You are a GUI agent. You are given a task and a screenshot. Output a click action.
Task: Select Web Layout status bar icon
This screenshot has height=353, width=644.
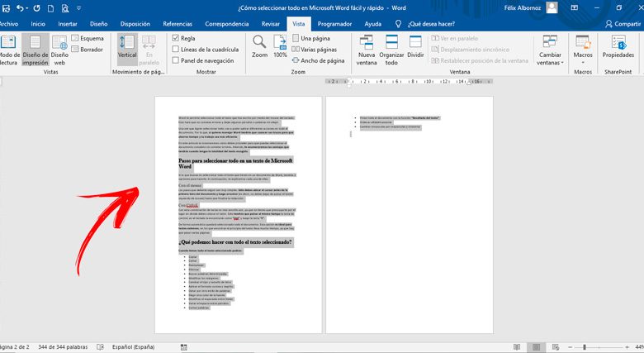pos(556,347)
